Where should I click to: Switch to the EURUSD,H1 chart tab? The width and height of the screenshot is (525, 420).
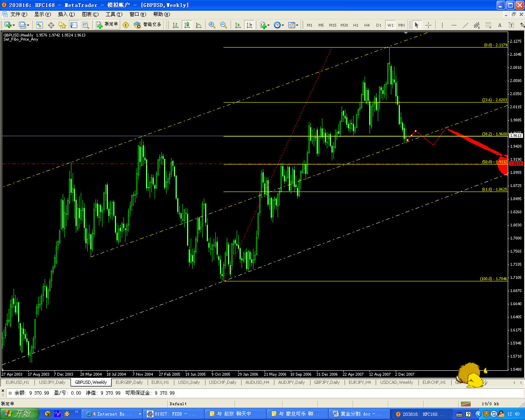[17, 382]
